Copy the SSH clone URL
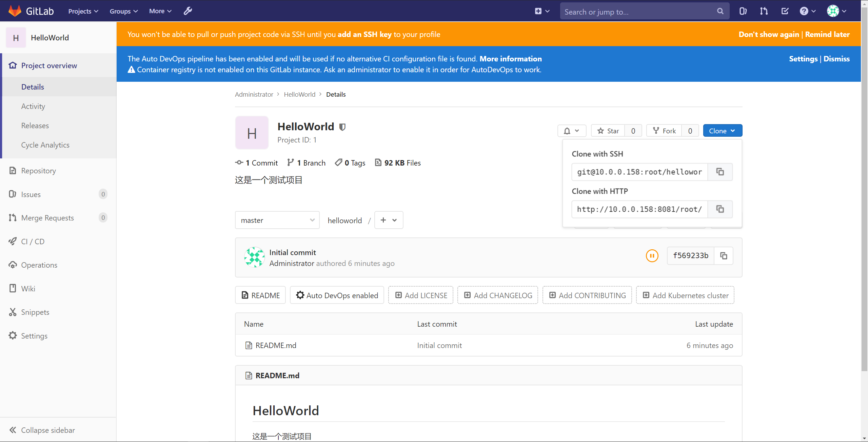The height and width of the screenshot is (442, 868). [x=720, y=172]
